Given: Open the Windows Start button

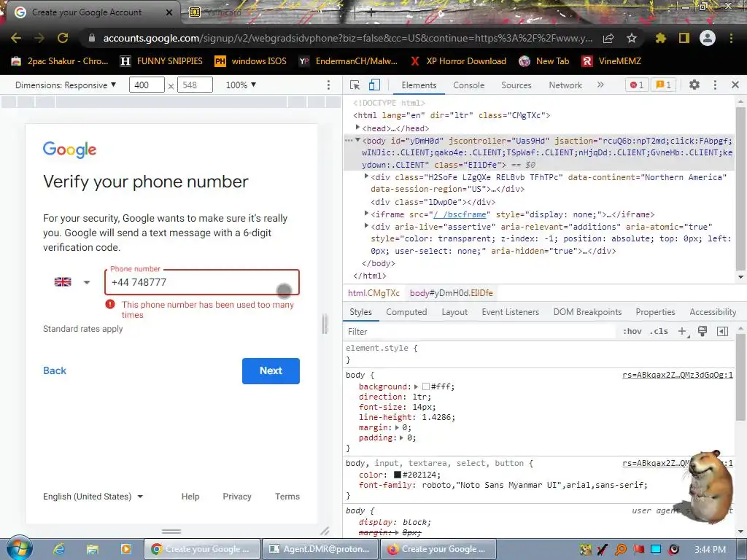Looking at the screenshot, I should pyautogui.click(x=18, y=548).
